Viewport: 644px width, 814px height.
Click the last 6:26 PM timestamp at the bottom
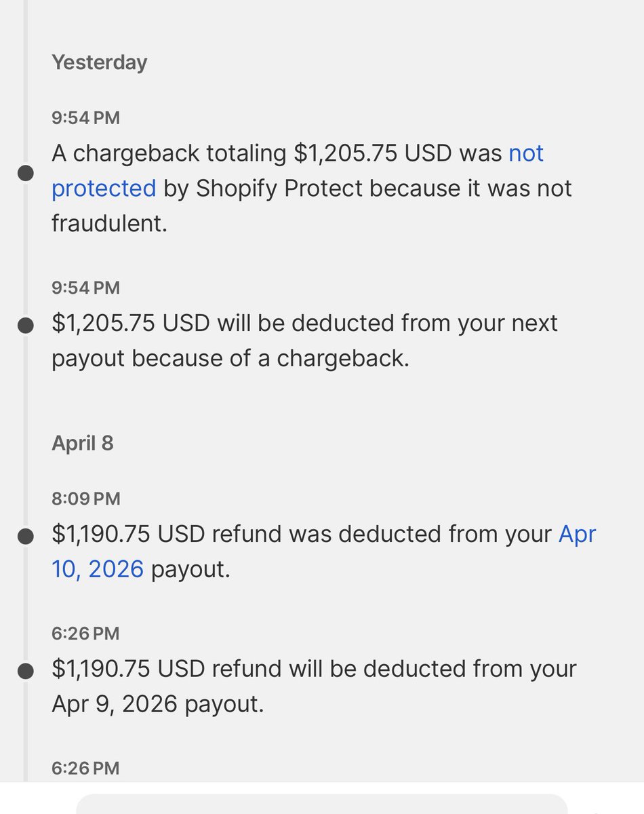point(85,768)
